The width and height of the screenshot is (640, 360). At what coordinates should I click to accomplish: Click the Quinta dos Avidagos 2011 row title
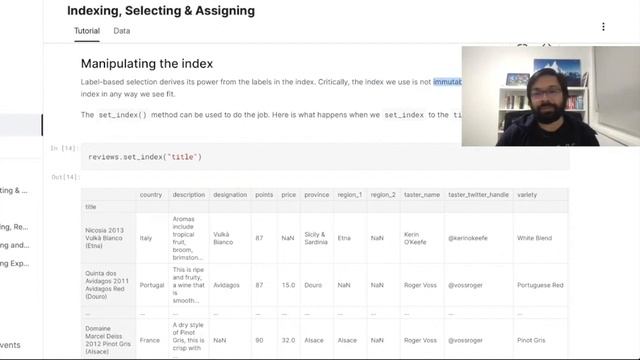click(107, 285)
